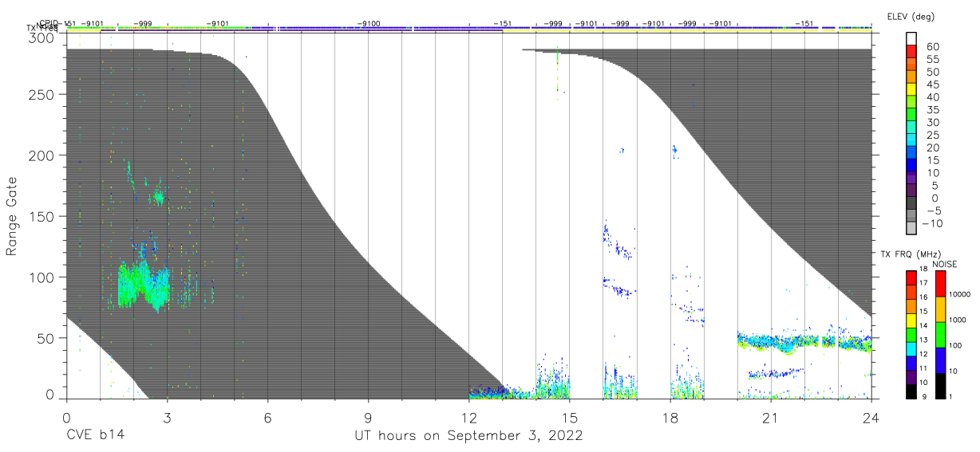Image resolution: width=980 pixels, height=452 pixels.
Task: Click the '12' tick on UT hours axis
Action: click(x=469, y=417)
